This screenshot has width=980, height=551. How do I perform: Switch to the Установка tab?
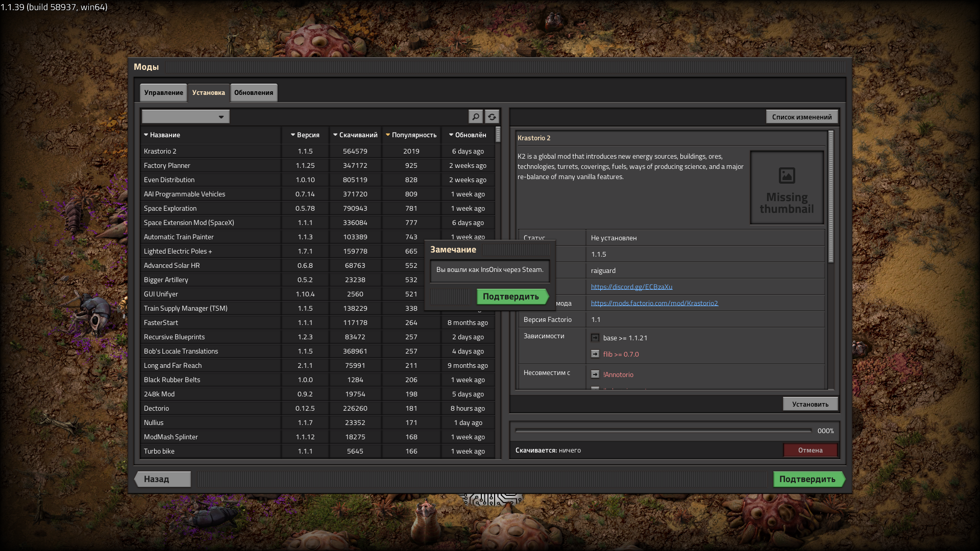coord(208,92)
